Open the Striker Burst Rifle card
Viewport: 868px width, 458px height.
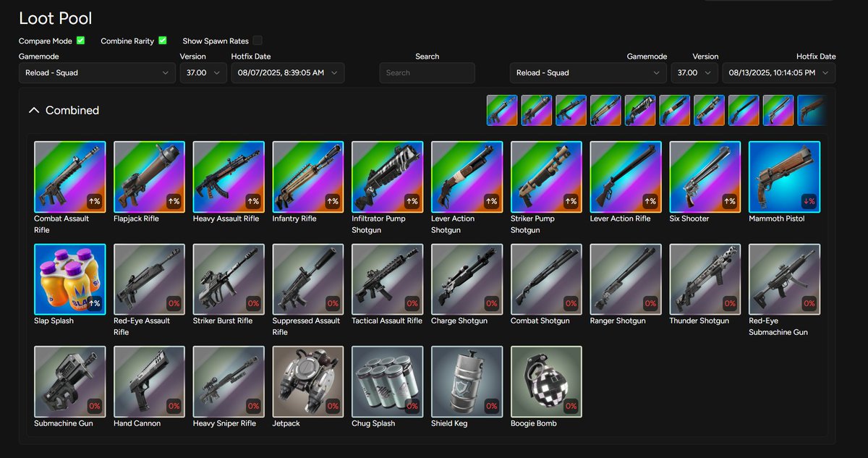[x=229, y=279]
